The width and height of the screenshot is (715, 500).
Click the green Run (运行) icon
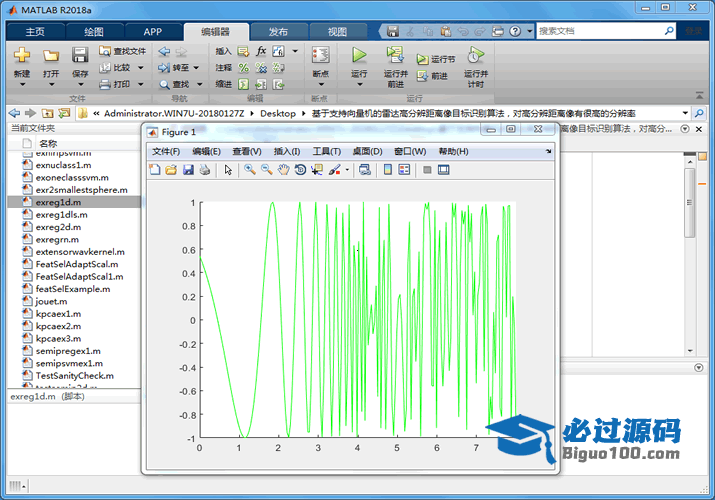(x=359, y=55)
